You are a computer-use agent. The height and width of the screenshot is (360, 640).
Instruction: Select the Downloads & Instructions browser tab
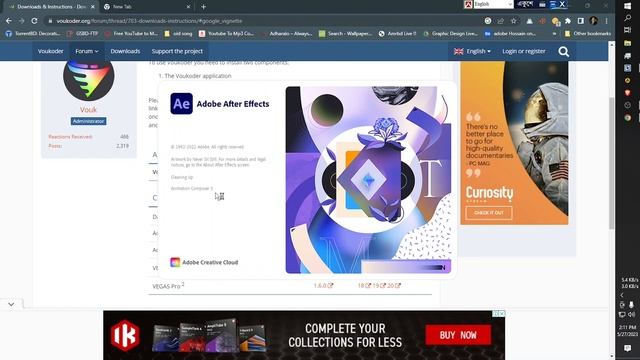51,7
